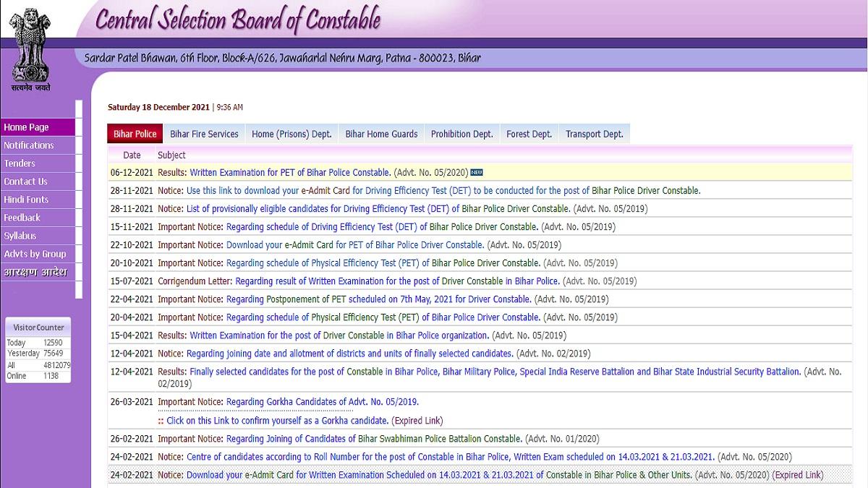Viewport: 868px width, 488px height.
Task: Switch to the Bihar Fire Services tab
Action: point(204,134)
